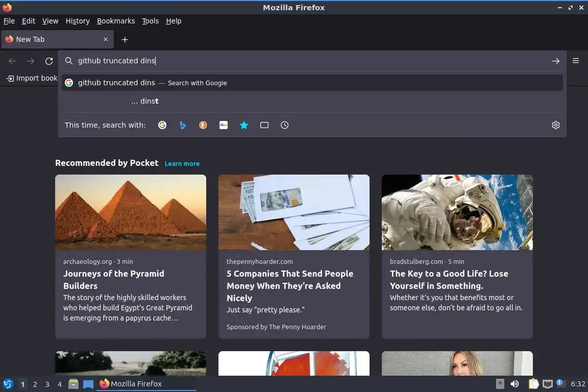588x392 pixels.
Task: Close the New Tab tab
Action: point(106,39)
